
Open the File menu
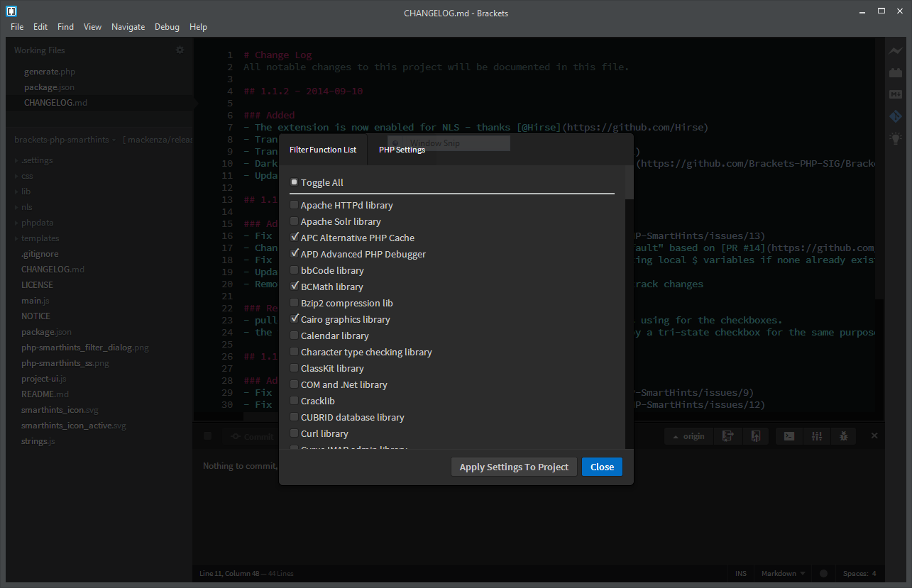click(x=17, y=27)
